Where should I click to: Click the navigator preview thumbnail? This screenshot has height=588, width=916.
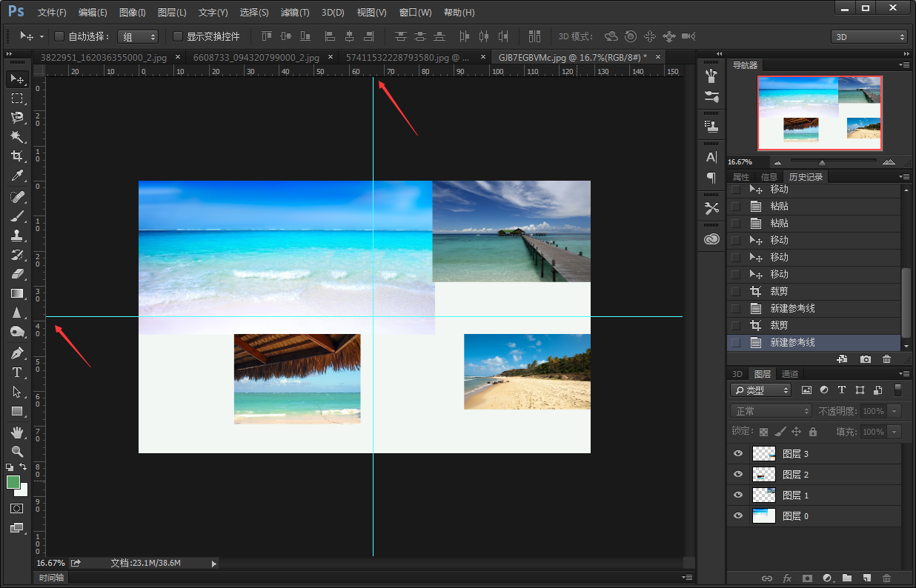coord(819,113)
